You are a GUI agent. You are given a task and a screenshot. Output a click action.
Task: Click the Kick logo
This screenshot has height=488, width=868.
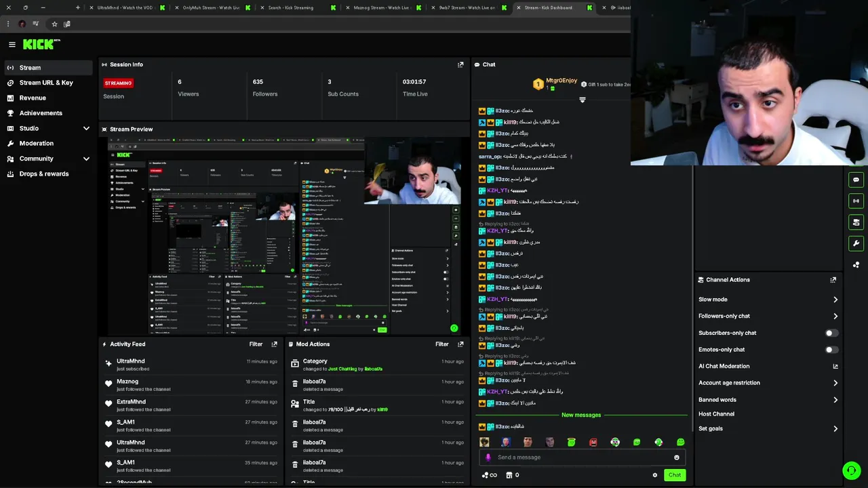[x=41, y=44]
